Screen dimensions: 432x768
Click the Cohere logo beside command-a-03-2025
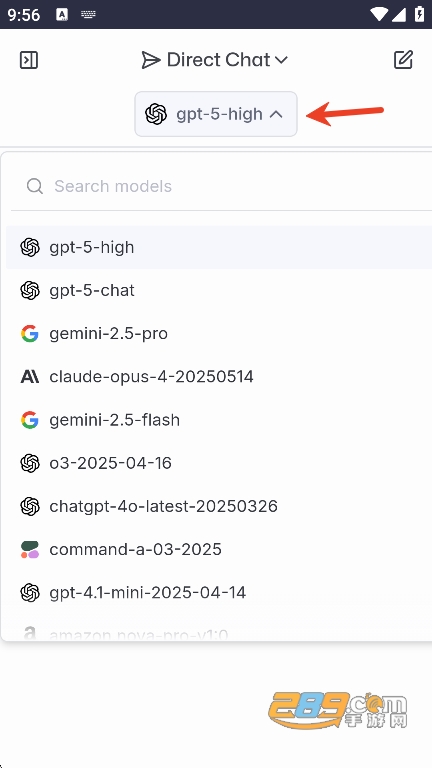pos(29,550)
